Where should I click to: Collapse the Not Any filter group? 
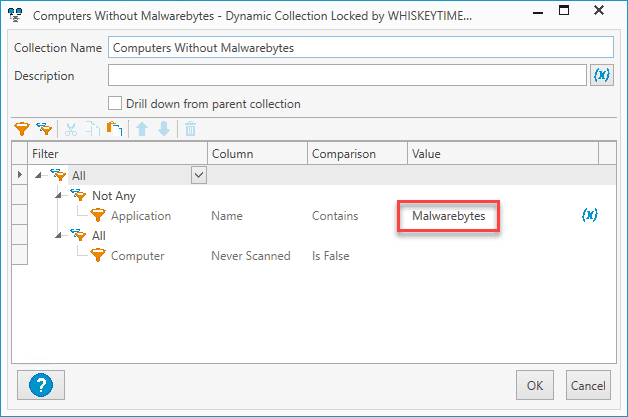click(58, 195)
